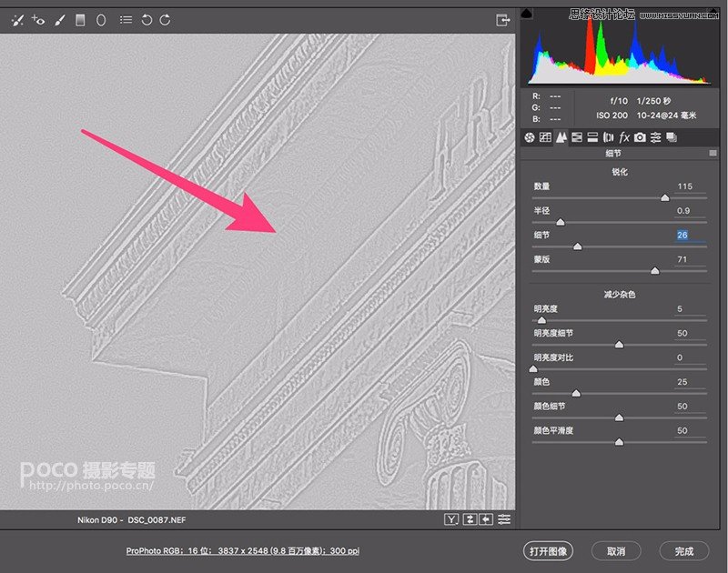Click the 完成 button
Image resolution: width=728 pixels, height=573 pixels.
pyautogui.click(x=684, y=551)
